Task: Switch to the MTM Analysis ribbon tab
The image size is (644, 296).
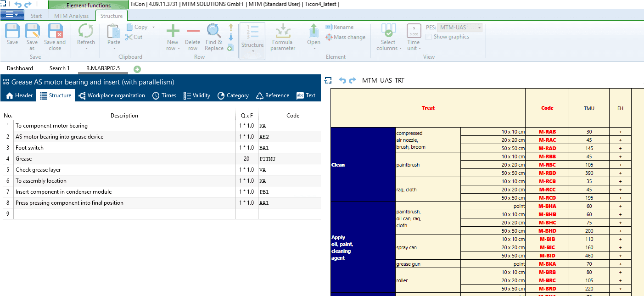Action: point(71,16)
